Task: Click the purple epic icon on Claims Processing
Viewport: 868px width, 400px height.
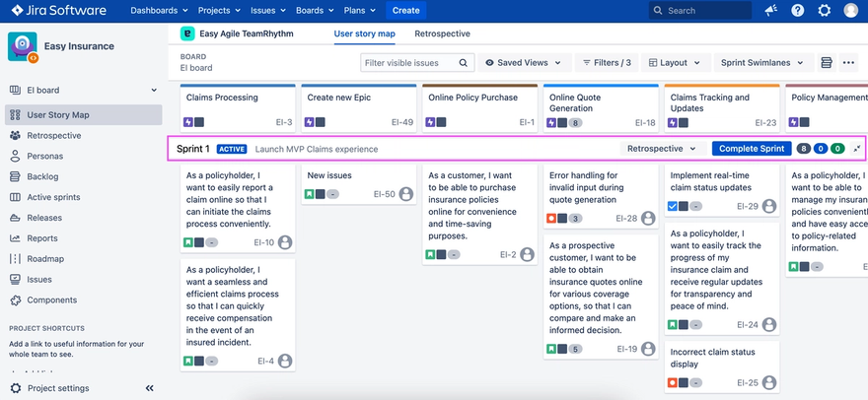Action: coord(188,122)
